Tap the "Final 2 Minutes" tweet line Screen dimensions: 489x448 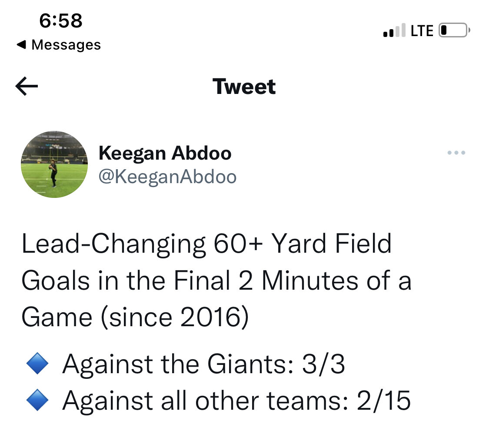click(216, 281)
